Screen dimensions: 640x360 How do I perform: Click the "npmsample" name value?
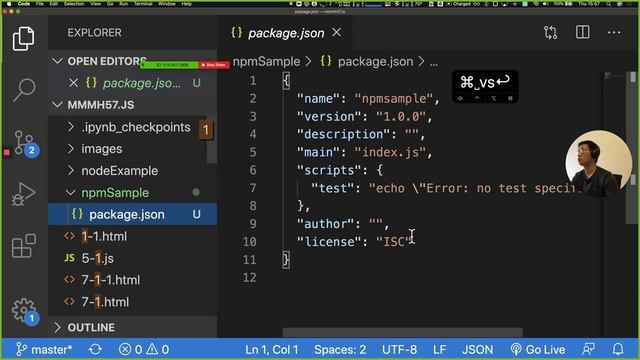(x=393, y=99)
